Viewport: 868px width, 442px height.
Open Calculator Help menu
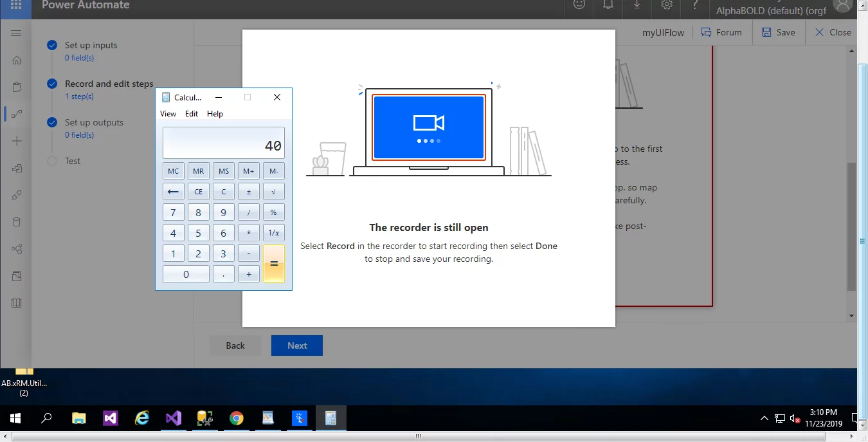pos(215,114)
